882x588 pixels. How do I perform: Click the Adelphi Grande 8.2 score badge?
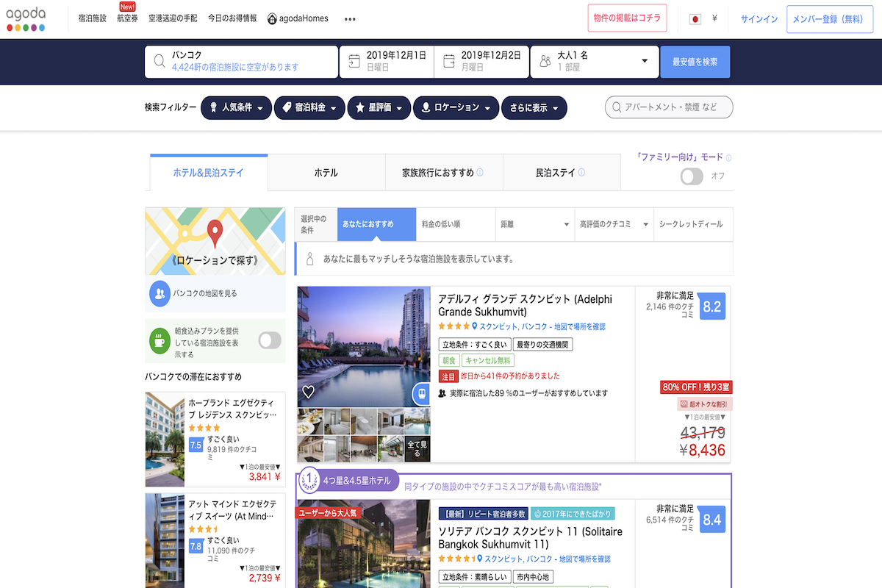click(712, 306)
